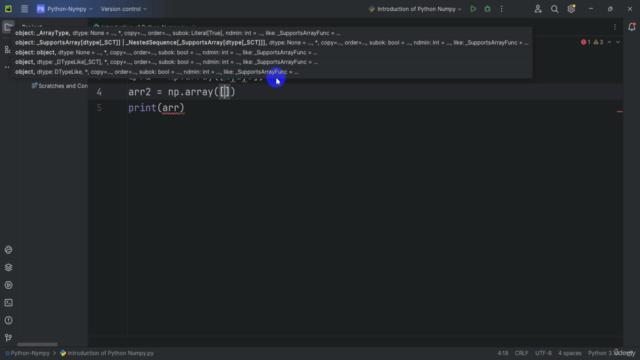Screen dimensions: 640x360
Task: Start debugging with the bug icon
Action: click(487, 9)
